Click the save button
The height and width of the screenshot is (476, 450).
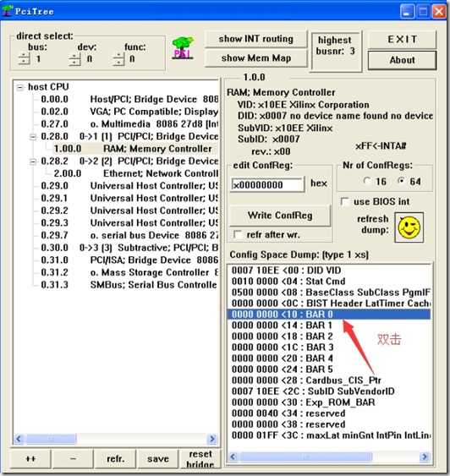coord(158,459)
